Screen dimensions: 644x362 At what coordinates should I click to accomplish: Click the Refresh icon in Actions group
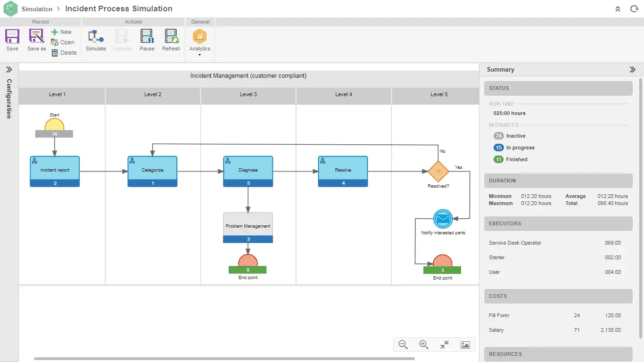(171, 40)
